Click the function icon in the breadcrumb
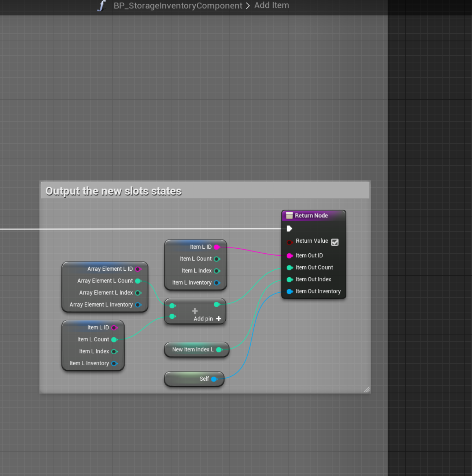This screenshot has height=476, width=472. coord(102,6)
